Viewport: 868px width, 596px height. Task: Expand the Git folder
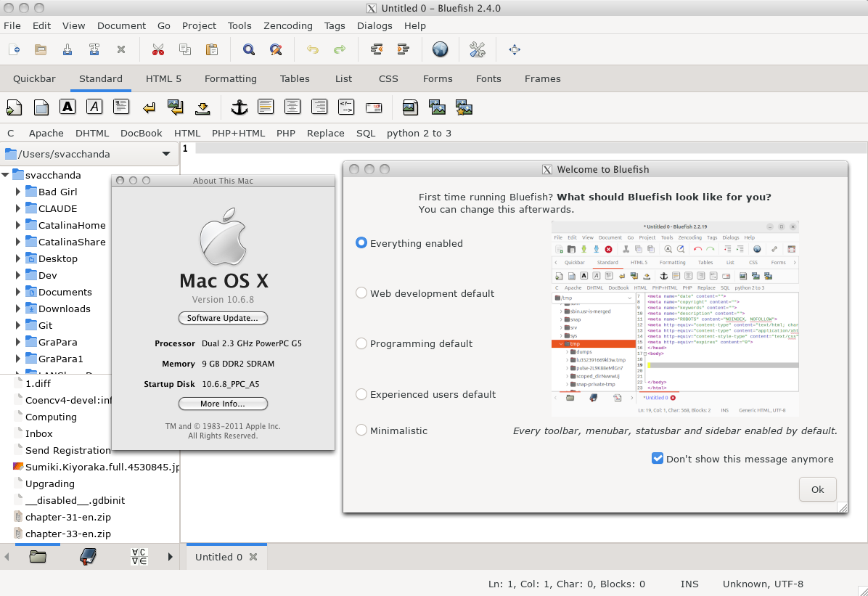coord(17,325)
